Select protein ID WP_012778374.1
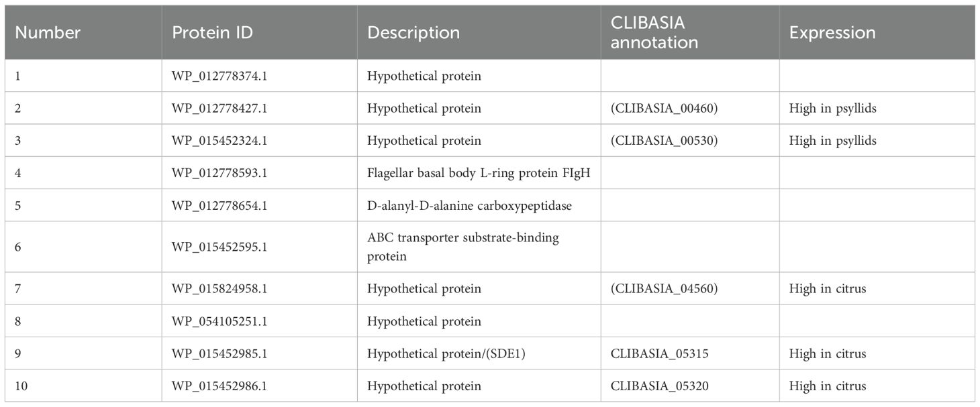980x407 pixels. coord(219,76)
